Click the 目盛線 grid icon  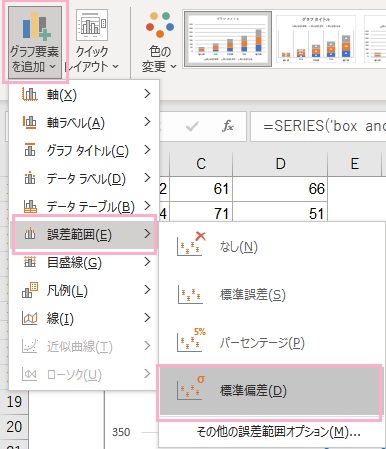tap(30, 262)
